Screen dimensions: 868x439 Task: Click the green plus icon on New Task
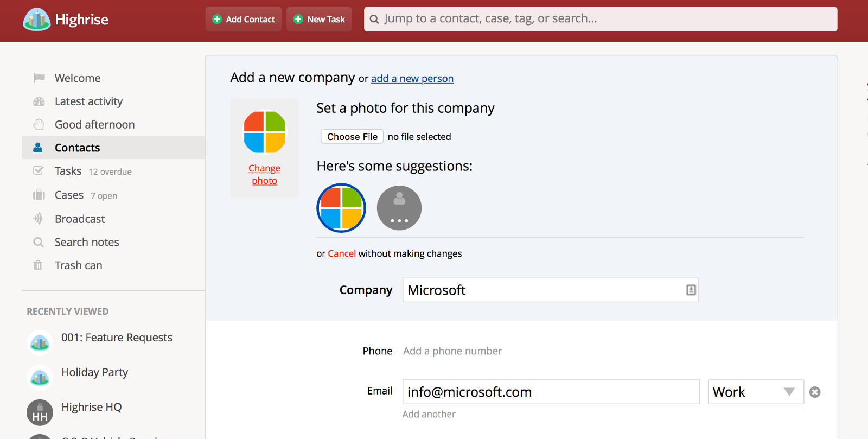tap(298, 19)
